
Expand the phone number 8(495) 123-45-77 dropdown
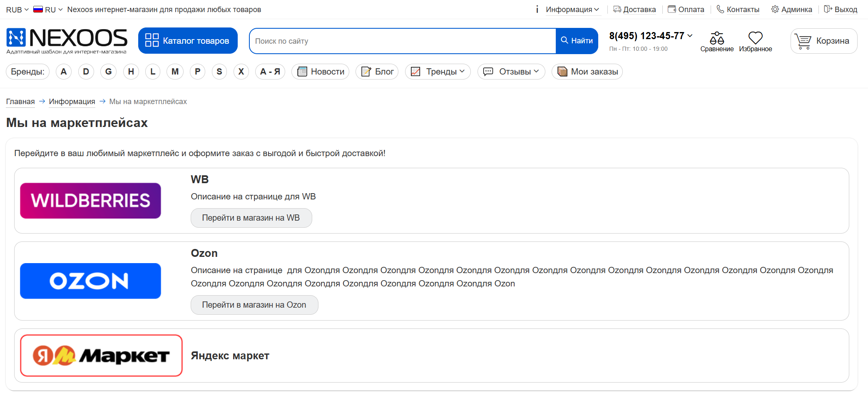(x=651, y=36)
